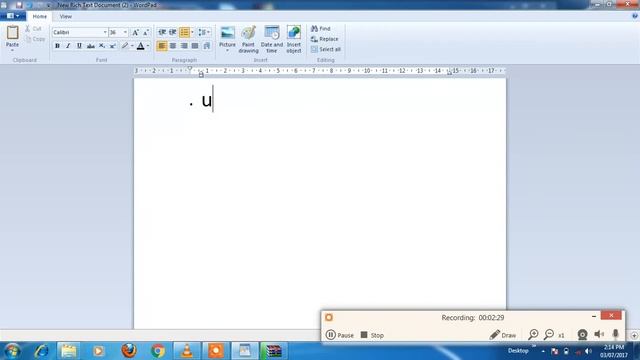This screenshot has width=640, height=360.
Task: Open Internet Explorer from the taskbar
Action: 41,351
